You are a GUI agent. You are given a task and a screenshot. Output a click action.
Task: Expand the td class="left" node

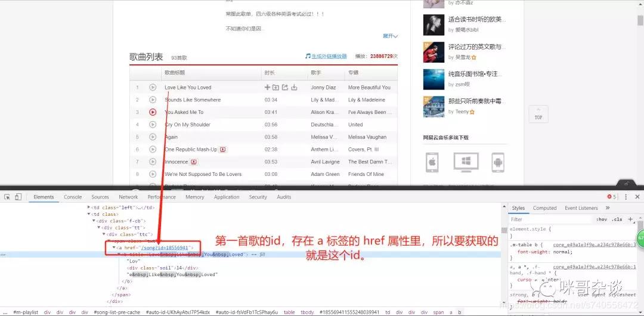pos(89,207)
